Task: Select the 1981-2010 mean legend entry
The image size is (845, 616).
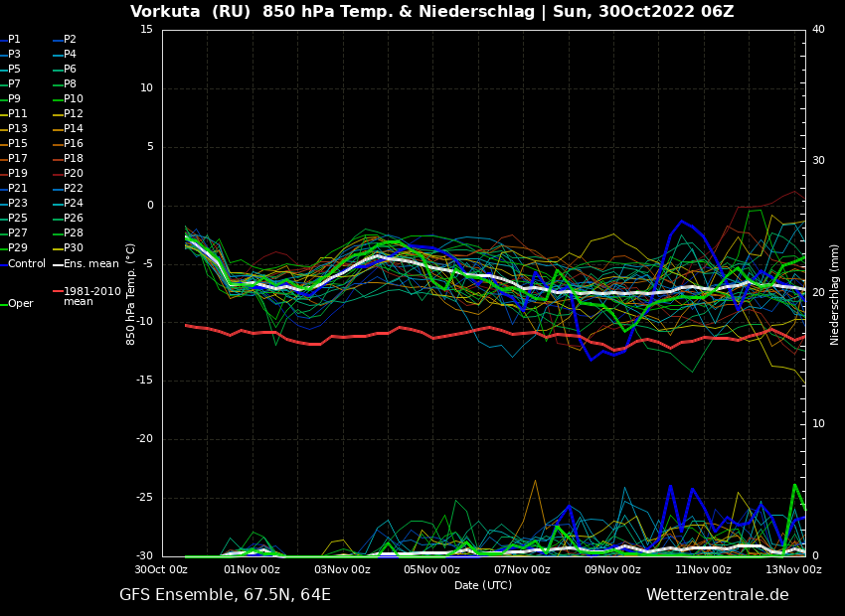Action: (91, 296)
